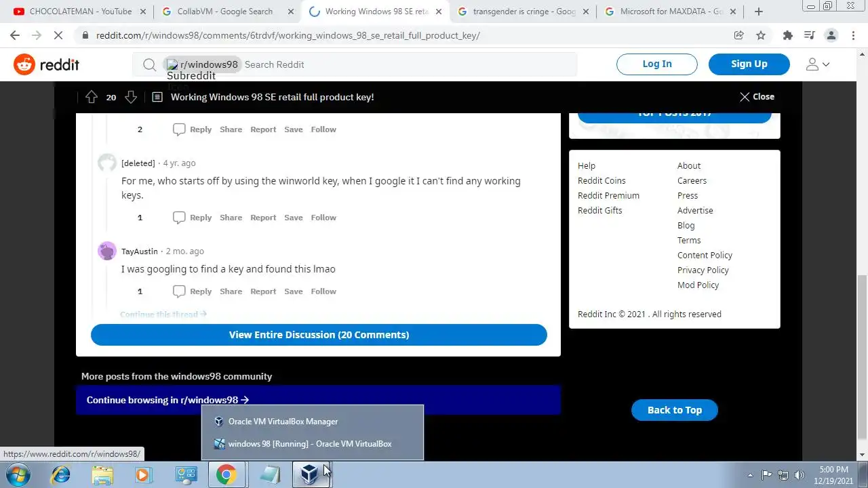Click the Log In button
This screenshot has width=868, height=488.
(657, 64)
